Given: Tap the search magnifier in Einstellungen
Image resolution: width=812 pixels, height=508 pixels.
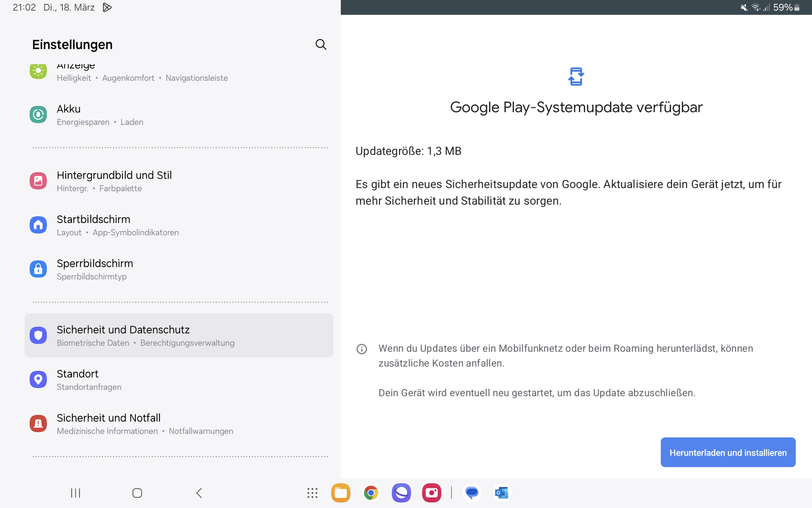Looking at the screenshot, I should [x=321, y=44].
